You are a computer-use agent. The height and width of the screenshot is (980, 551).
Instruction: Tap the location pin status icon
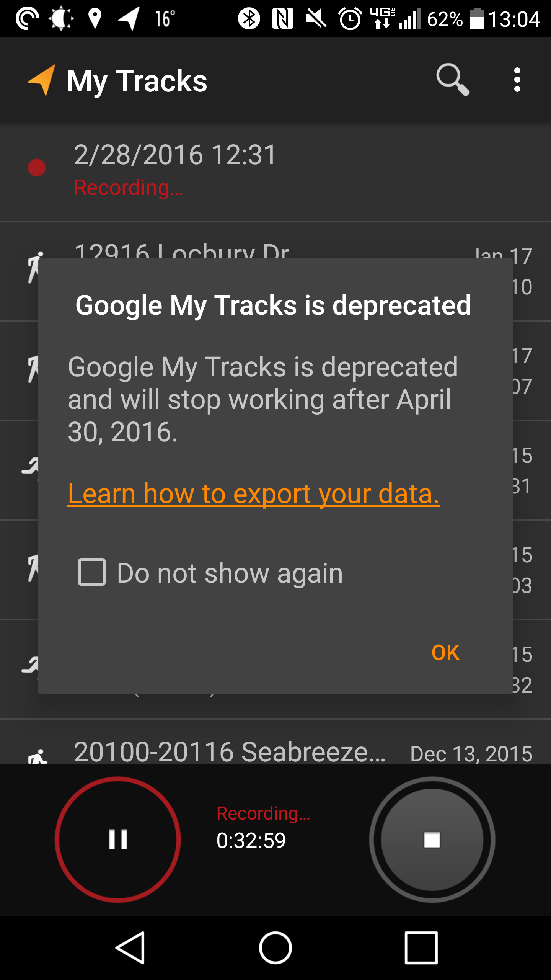point(95,18)
